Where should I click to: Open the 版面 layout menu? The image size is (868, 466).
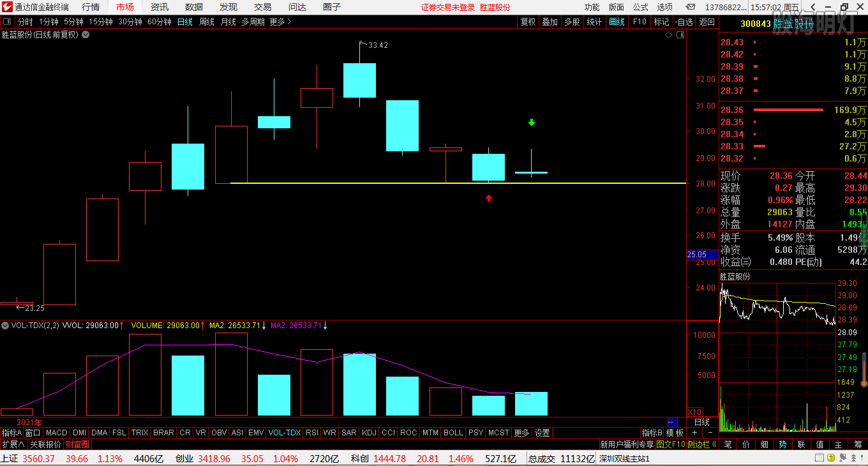pos(616,7)
